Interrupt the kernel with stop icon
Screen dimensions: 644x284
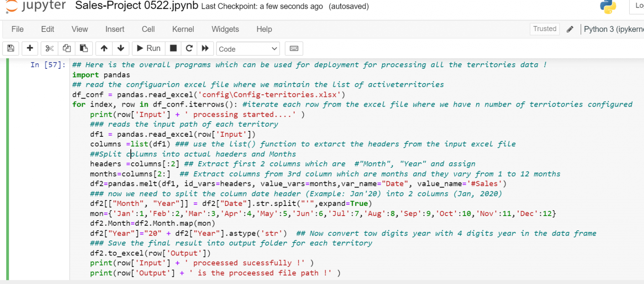(x=173, y=49)
